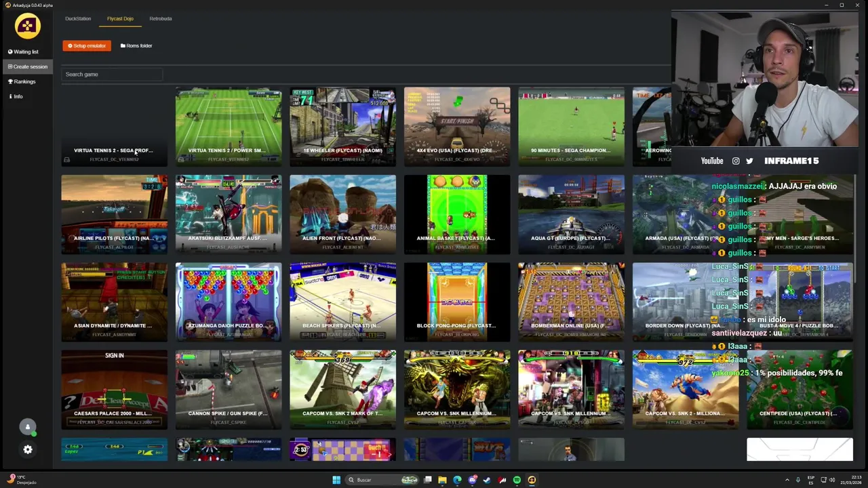
Task: Switch to the DuckStation tab
Action: 78,18
